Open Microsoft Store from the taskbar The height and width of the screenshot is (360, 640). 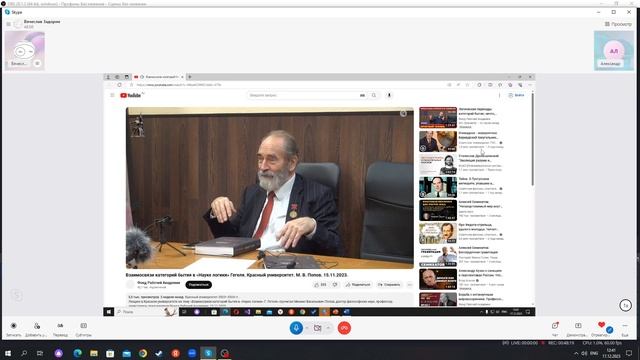pyautogui.click(x=110, y=353)
